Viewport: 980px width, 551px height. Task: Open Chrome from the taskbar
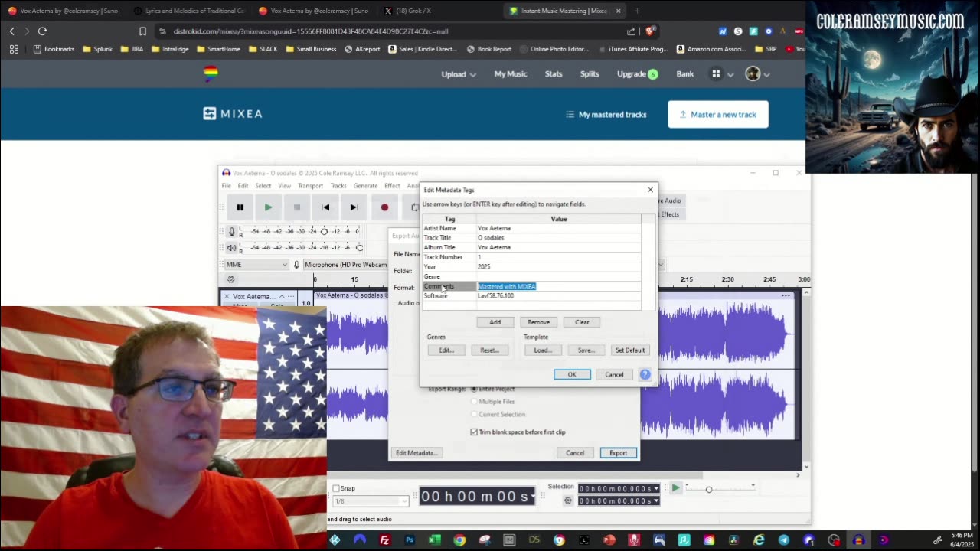(x=459, y=540)
